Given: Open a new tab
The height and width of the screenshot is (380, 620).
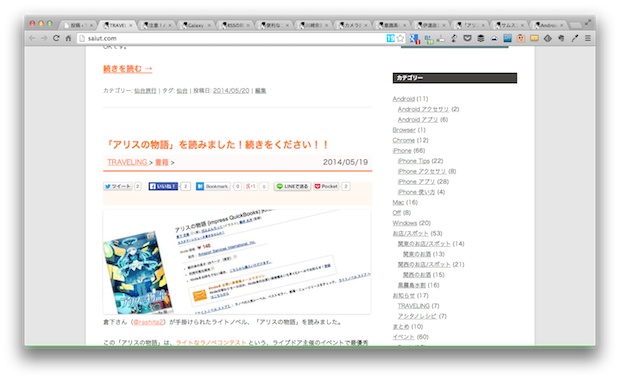Looking at the screenshot, I should [x=575, y=25].
